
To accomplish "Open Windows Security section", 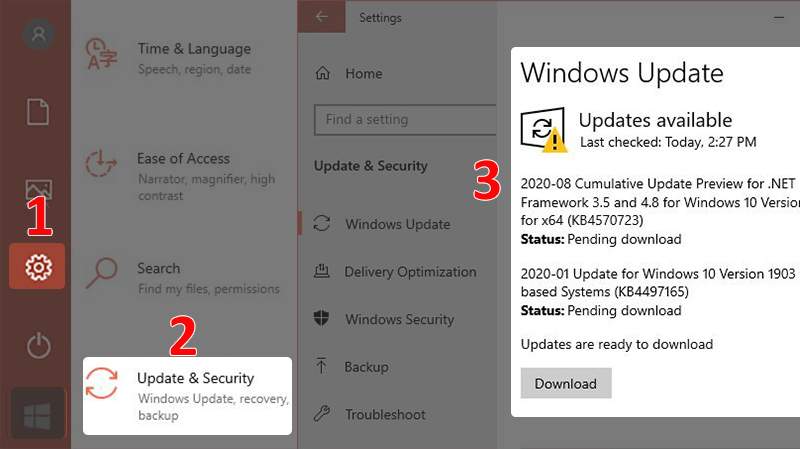I will (398, 320).
